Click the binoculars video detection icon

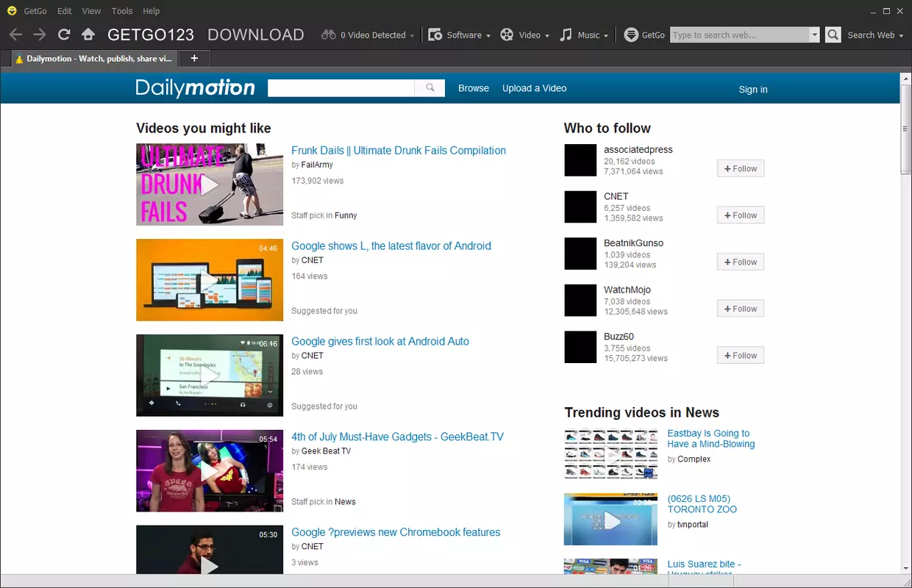point(329,35)
